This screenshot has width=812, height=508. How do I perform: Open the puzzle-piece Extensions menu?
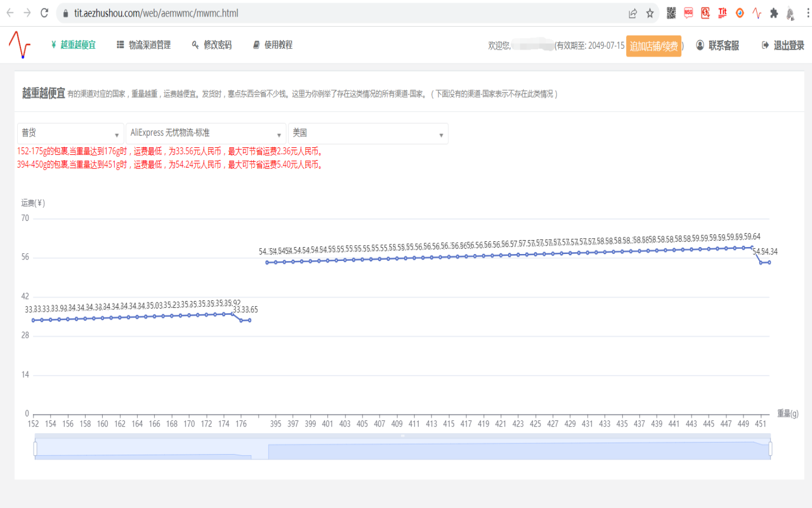(x=774, y=13)
